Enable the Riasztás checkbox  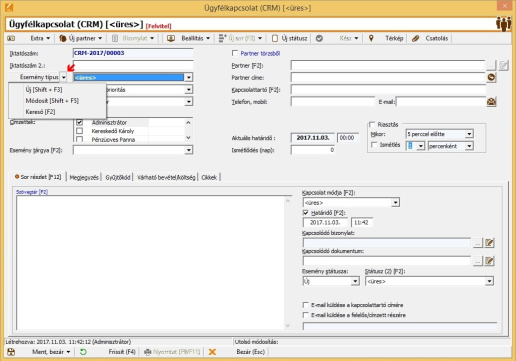pos(372,124)
